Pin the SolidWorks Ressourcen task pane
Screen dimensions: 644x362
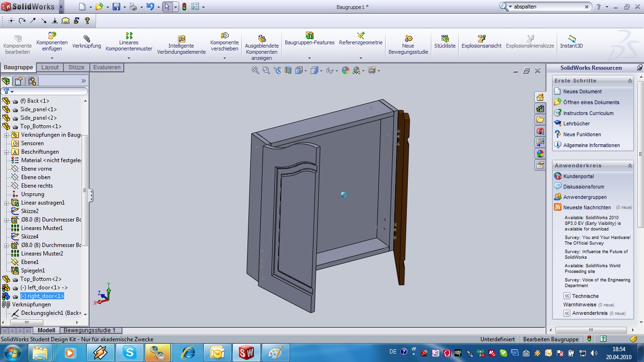[x=640, y=67]
